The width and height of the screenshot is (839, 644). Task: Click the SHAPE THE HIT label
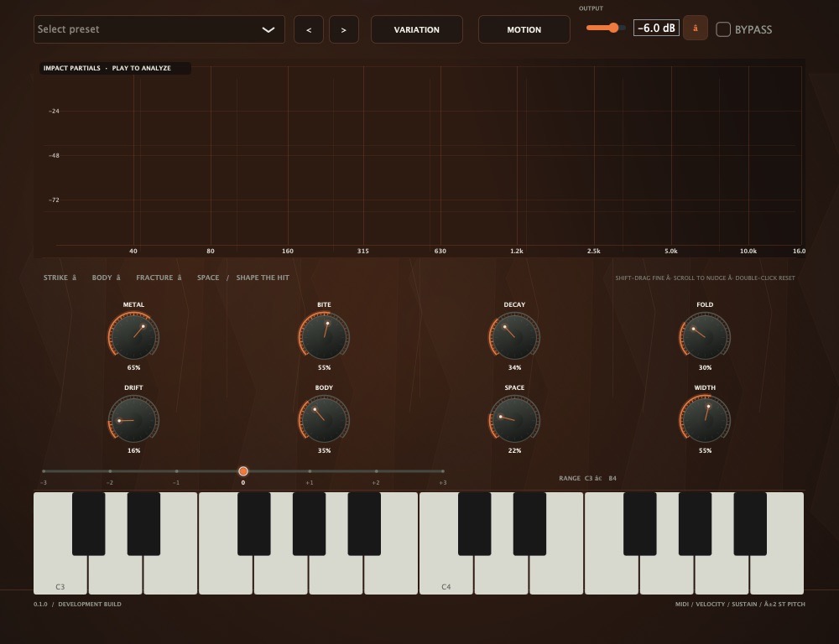[x=263, y=278]
